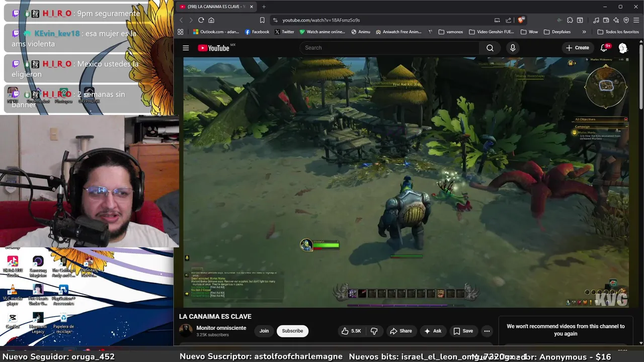Open Samsung Magician desktop shortcut
644x362 pixels.
pyautogui.click(x=38, y=266)
